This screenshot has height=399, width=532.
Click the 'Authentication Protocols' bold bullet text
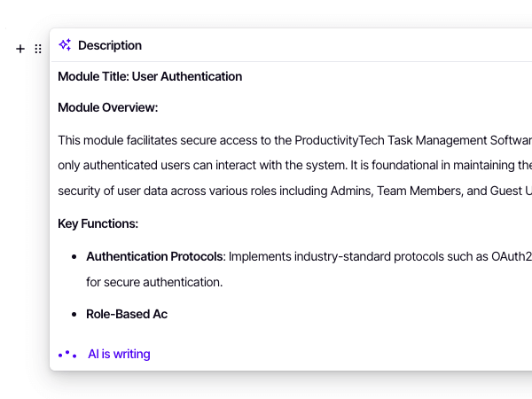click(154, 256)
